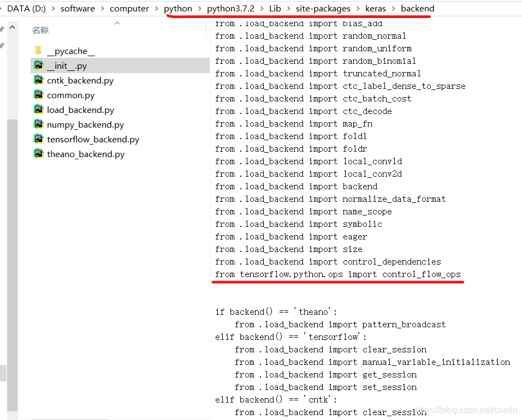The width and height of the screenshot is (522, 420).
Task: Click the cntk_backend.py file icon
Action: click(39, 80)
